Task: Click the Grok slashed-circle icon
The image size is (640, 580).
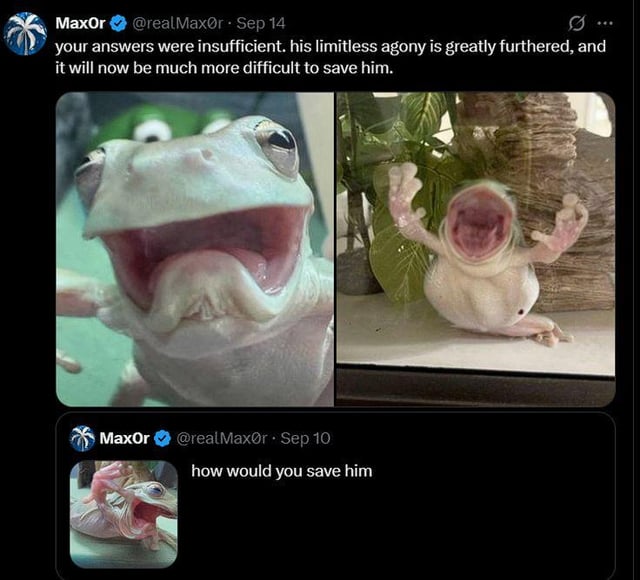Action: 575,23
